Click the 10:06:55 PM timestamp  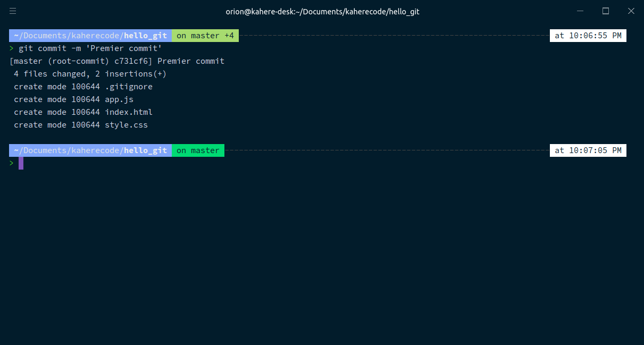[588, 36]
